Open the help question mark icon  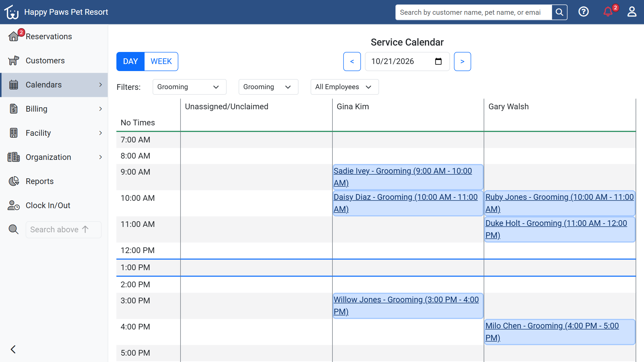pyautogui.click(x=584, y=12)
